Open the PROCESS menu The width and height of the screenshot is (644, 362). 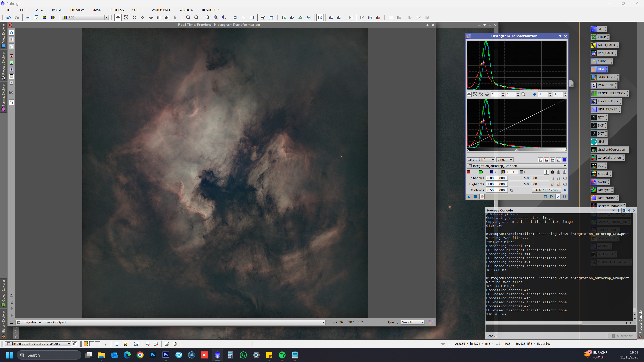click(x=117, y=10)
